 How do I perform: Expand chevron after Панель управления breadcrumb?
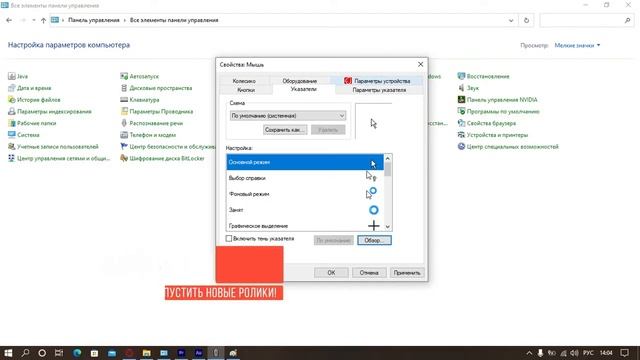125,20
